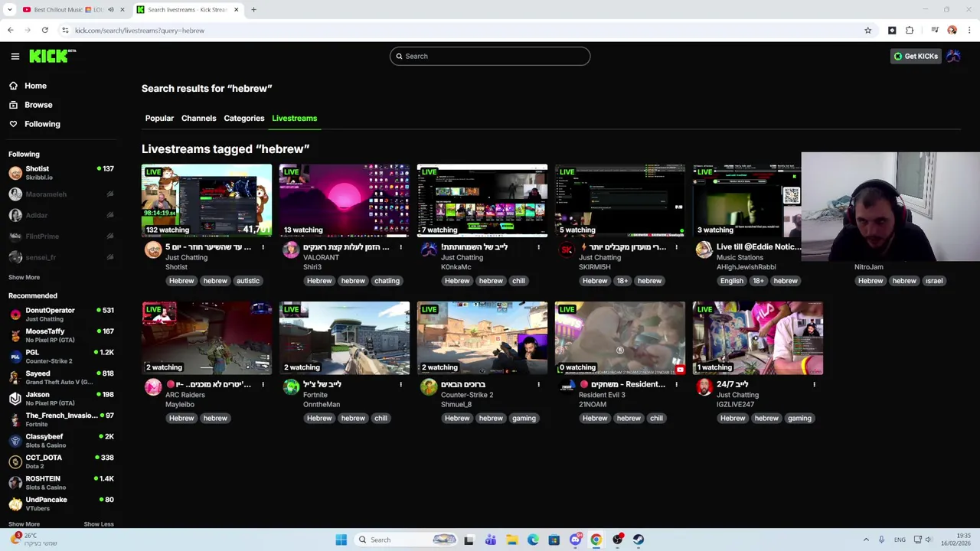Open ROSHTEIN recommended channel

[x=61, y=482]
